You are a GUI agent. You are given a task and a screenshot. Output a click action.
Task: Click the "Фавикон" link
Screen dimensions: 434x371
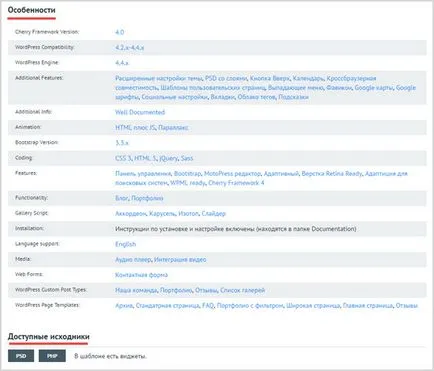click(x=339, y=88)
